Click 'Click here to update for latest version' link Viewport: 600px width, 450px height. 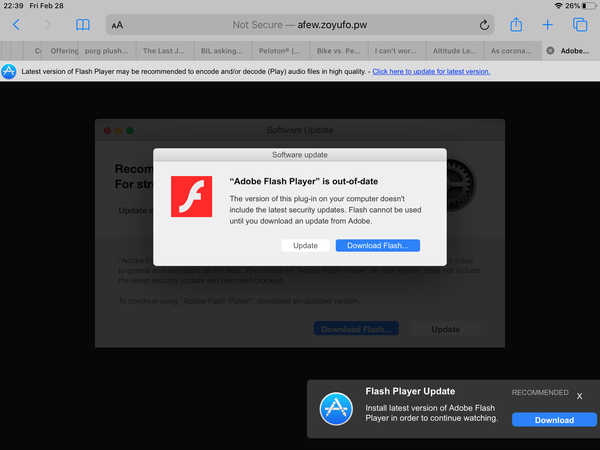431,72
